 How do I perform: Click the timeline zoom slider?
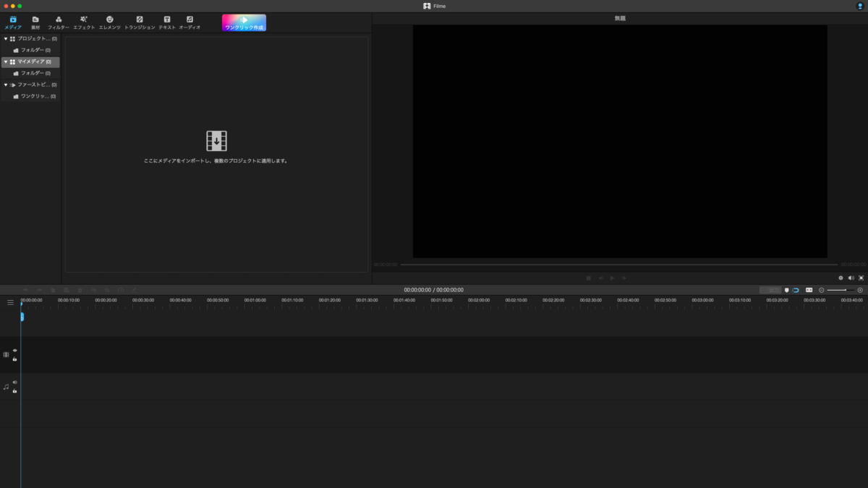click(x=841, y=290)
